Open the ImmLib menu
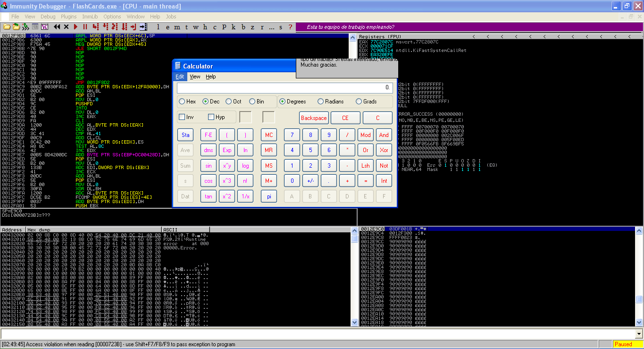The image size is (644, 349). point(90,17)
